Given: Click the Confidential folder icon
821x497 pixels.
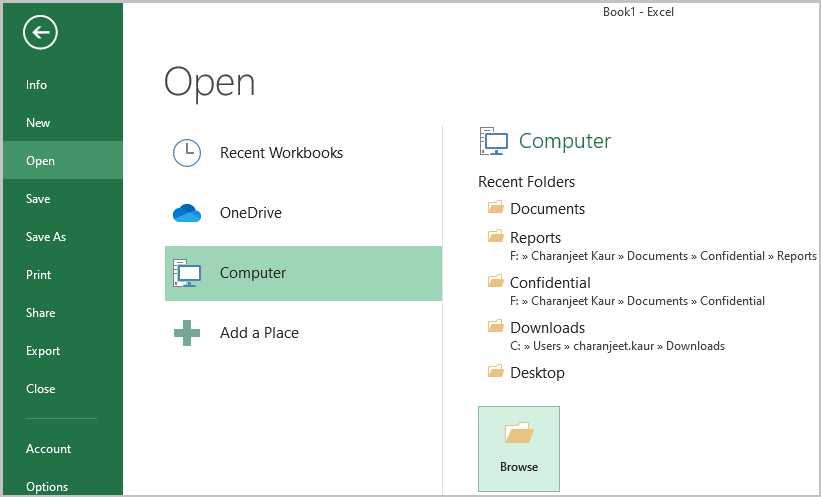Looking at the screenshot, I should point(496,281).
